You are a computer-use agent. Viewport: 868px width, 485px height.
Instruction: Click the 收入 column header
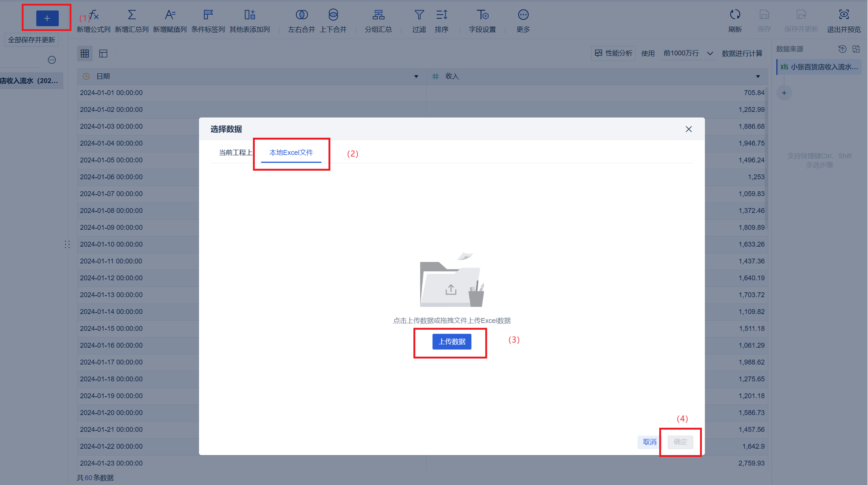click(597, 76)
